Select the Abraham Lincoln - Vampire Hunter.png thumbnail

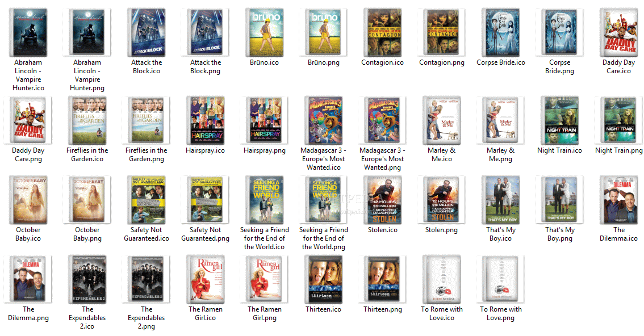click(87, 32)
